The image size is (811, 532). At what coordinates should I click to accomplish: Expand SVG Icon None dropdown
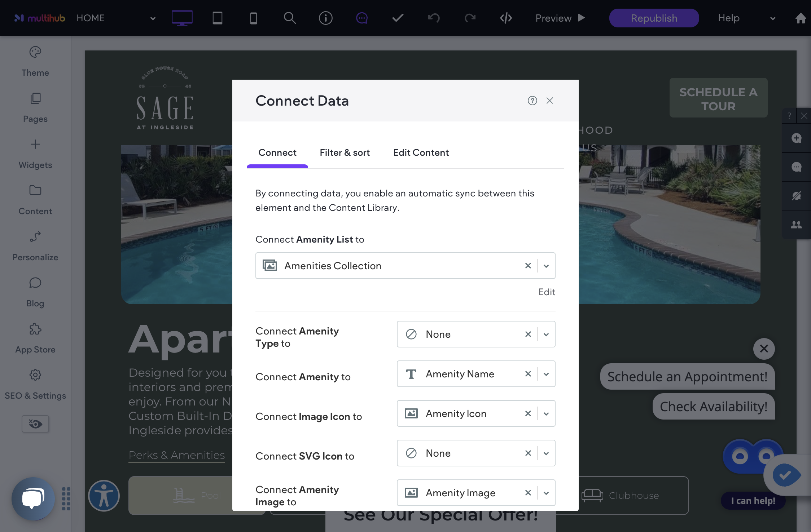coord(546,453)
